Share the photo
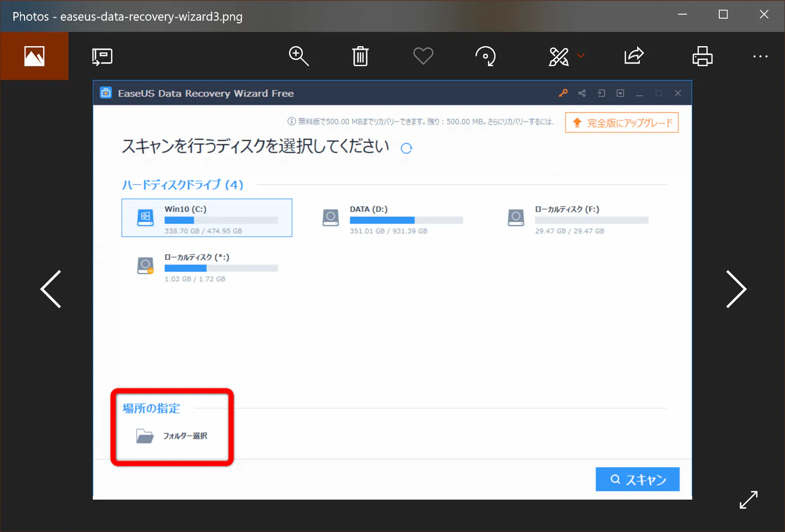The width and height of the screenshot is (785, 532). (x=634, y=55)
